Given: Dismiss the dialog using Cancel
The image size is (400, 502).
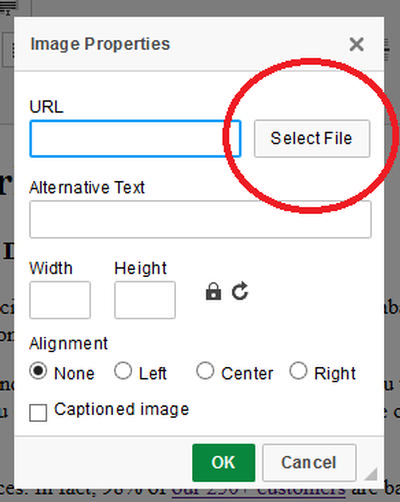Looking at the screenshot, I should point(309,463).
